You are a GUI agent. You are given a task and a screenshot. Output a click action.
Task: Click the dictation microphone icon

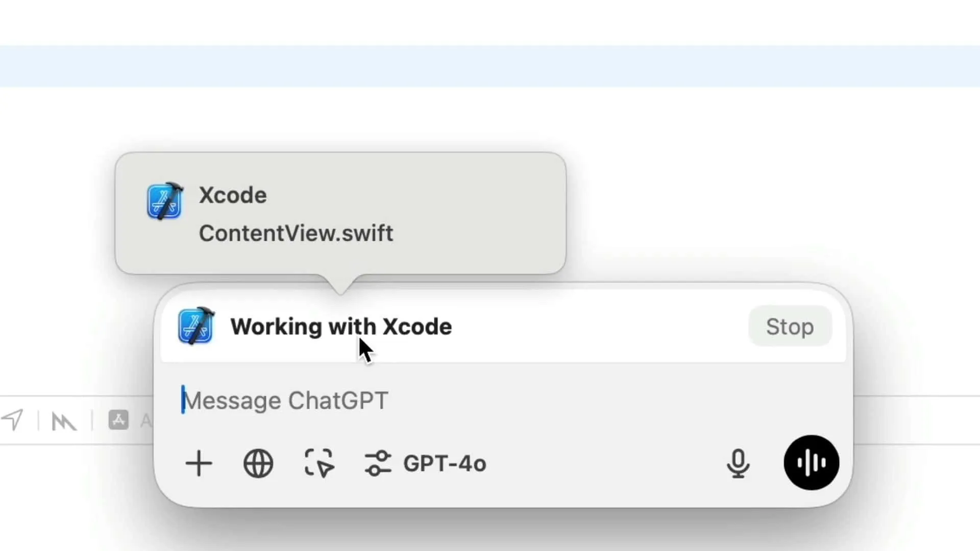740,463
